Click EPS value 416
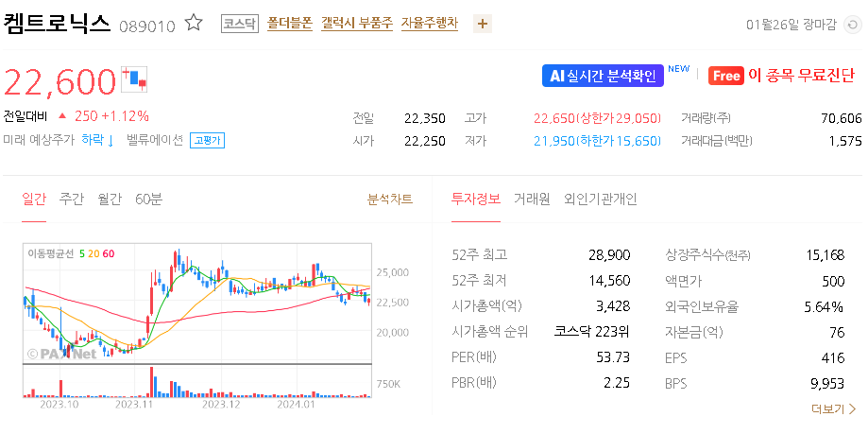The image size is (868, 434). tap(834, 357)
